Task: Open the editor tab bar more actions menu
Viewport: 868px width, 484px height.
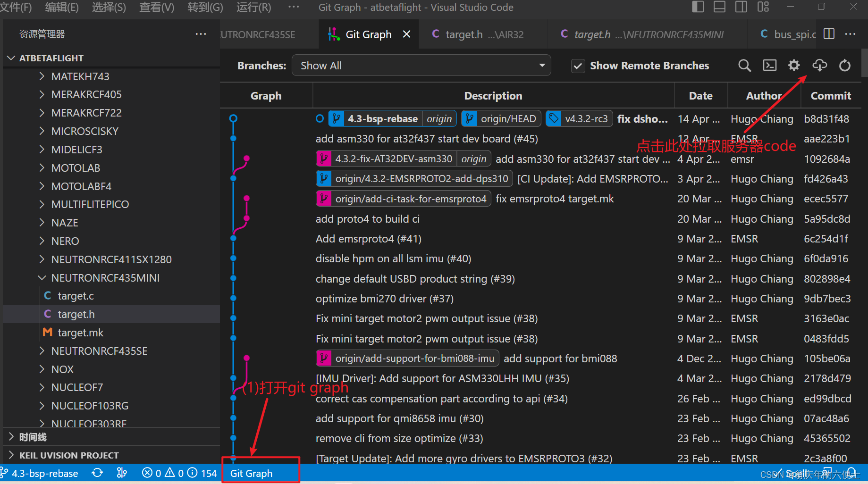Action: point(850,34)
